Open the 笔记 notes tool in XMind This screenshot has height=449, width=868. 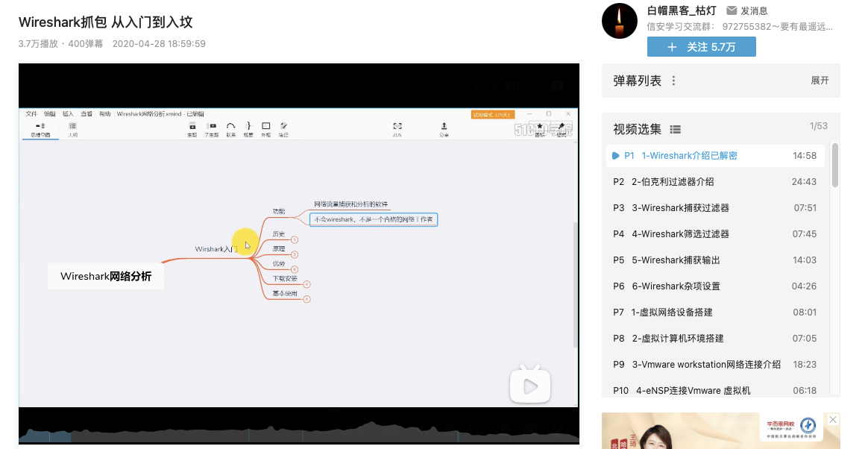point(283,129)
